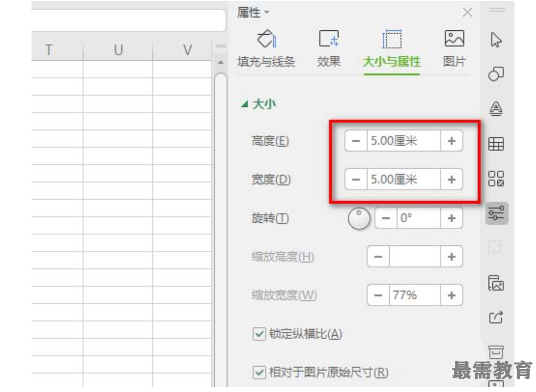
Task: Increase 宽度 with plus button
Action: tap(452, 179)
